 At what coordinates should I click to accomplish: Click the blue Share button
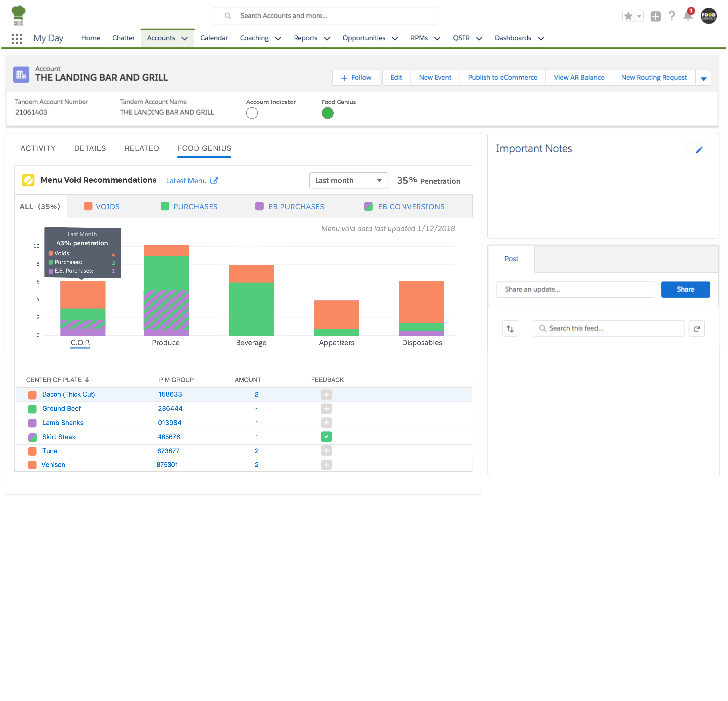pyautogui.click(x=685, y=289)
